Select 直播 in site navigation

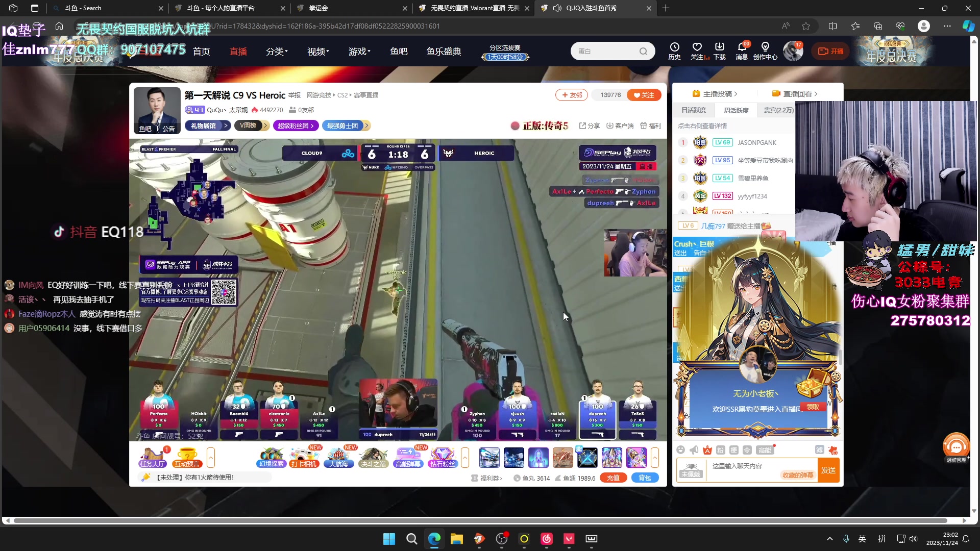(238, 52)
